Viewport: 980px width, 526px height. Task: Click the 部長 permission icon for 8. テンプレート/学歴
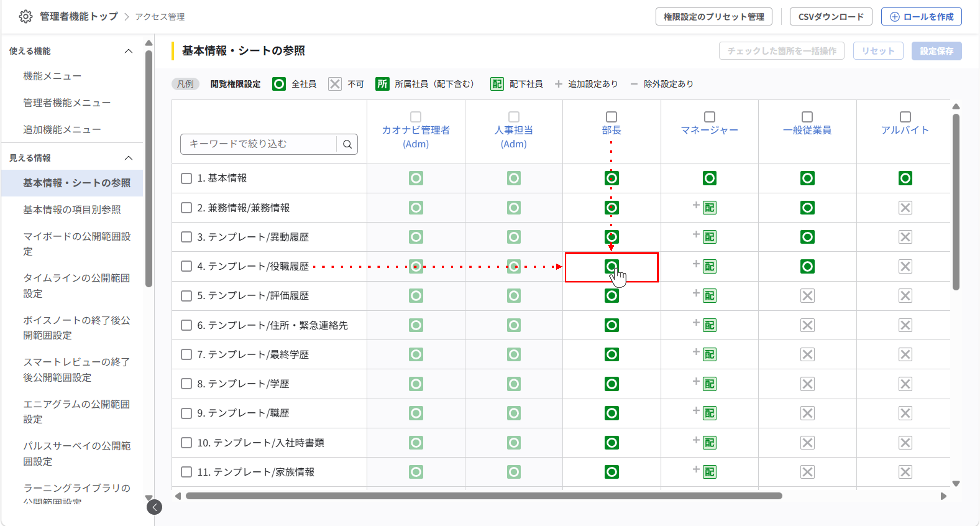click(611, 384)
